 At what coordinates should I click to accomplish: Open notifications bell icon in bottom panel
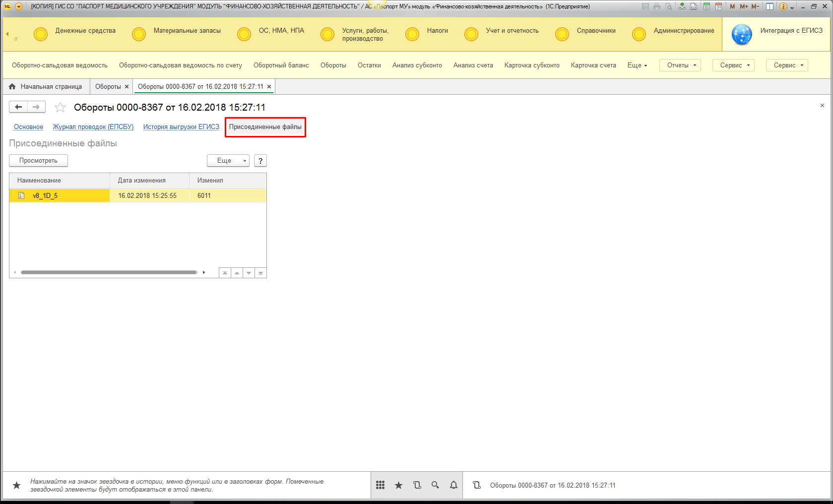tap(453, 485)
